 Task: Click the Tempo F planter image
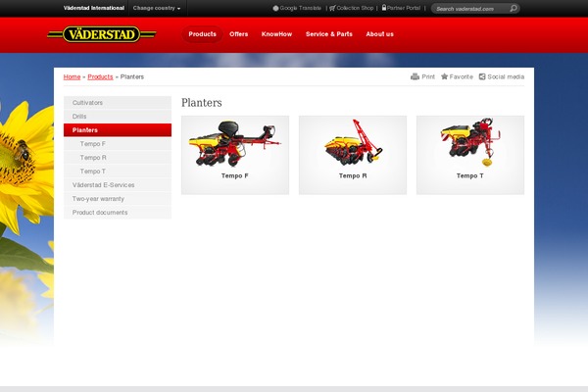coord(234,144)
